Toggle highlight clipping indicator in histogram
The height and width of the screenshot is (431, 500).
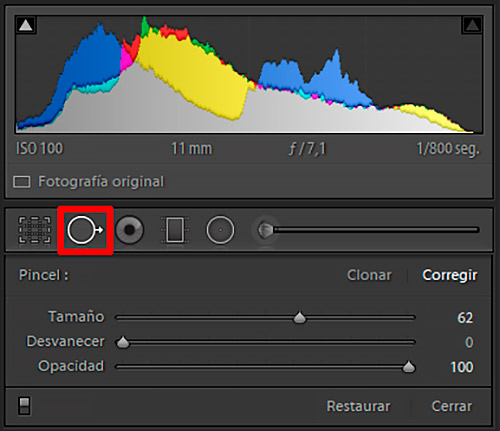click(472, 25)
